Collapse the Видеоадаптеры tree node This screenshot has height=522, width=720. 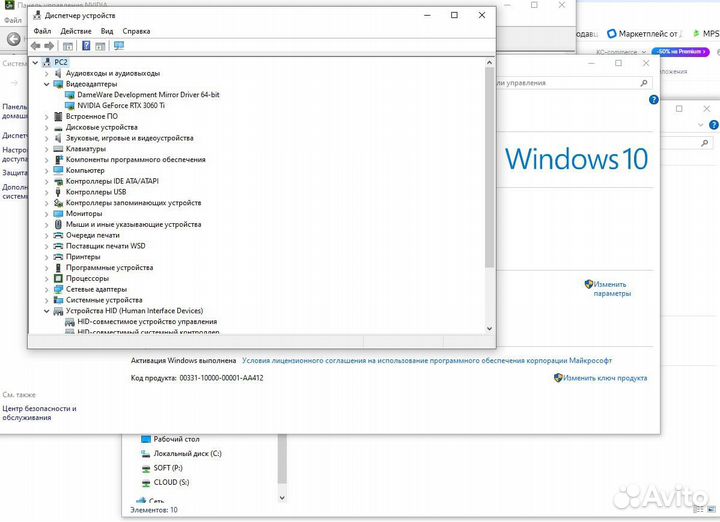[x=46, y=84]
